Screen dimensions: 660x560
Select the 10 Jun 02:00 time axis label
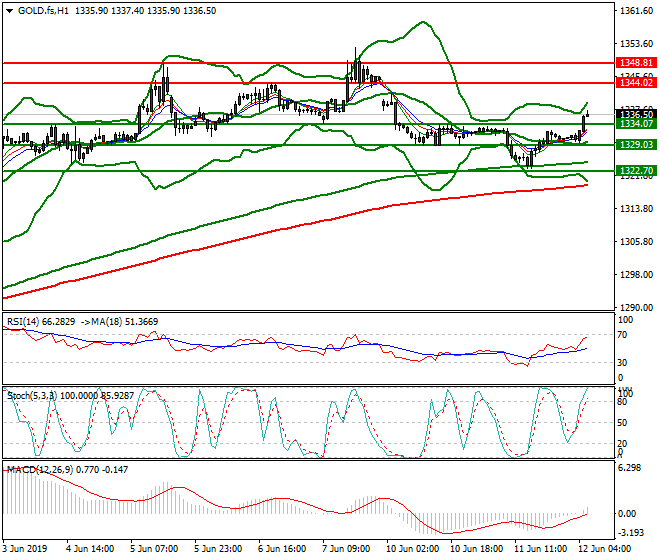click(412, 549)
